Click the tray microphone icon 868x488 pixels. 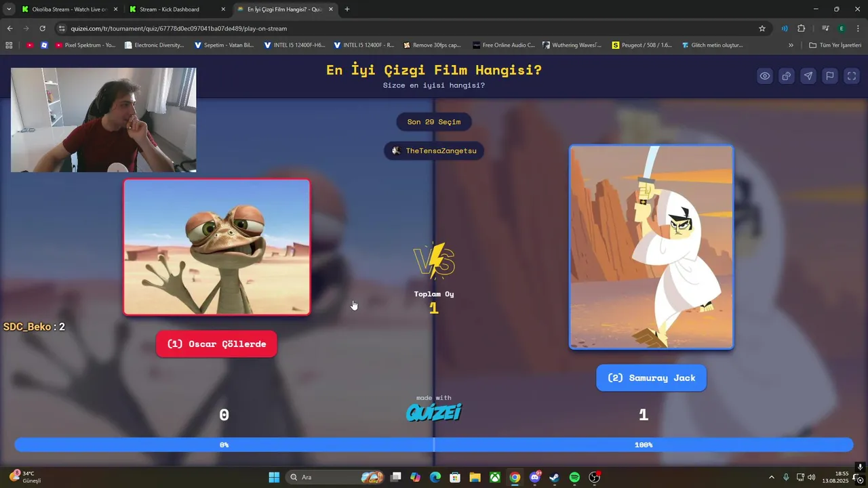(786, 477)
